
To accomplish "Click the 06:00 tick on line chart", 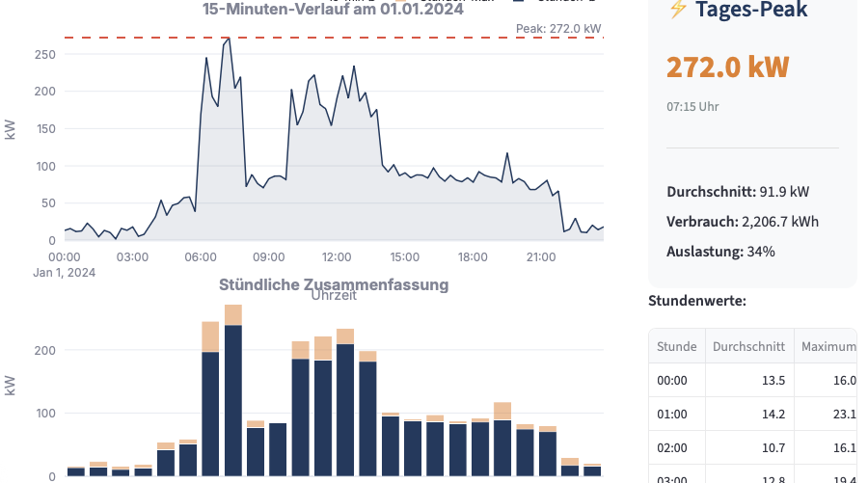I will tap(200, 257).
